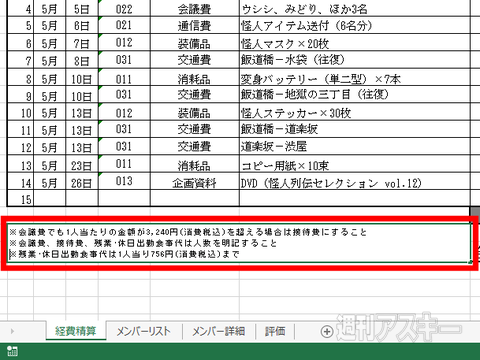Viewport: 480px width, 360px height.
Task: Open the メンバー詳細 sheet tab
Action: [219, 331]
